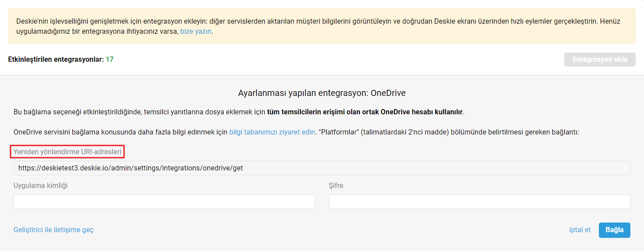The image size is (644, 251).
Task: Open the "bize yazın" link
Action: click(196, 32)
